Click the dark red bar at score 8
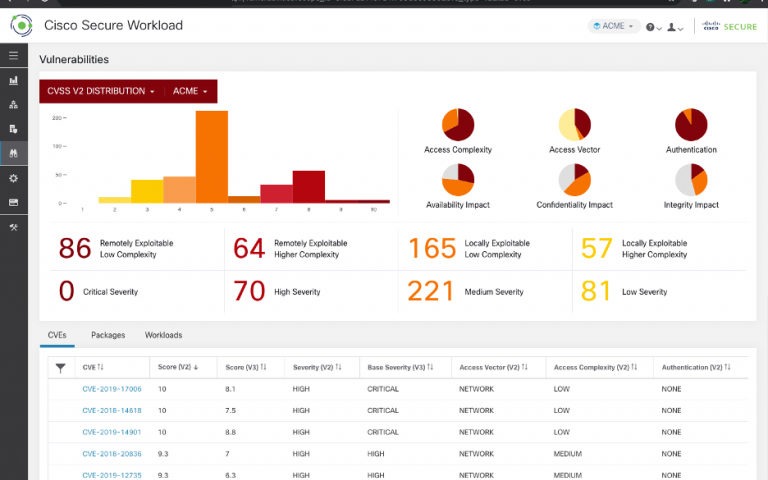Screen dimensions: 768x480 pos(309,187)
